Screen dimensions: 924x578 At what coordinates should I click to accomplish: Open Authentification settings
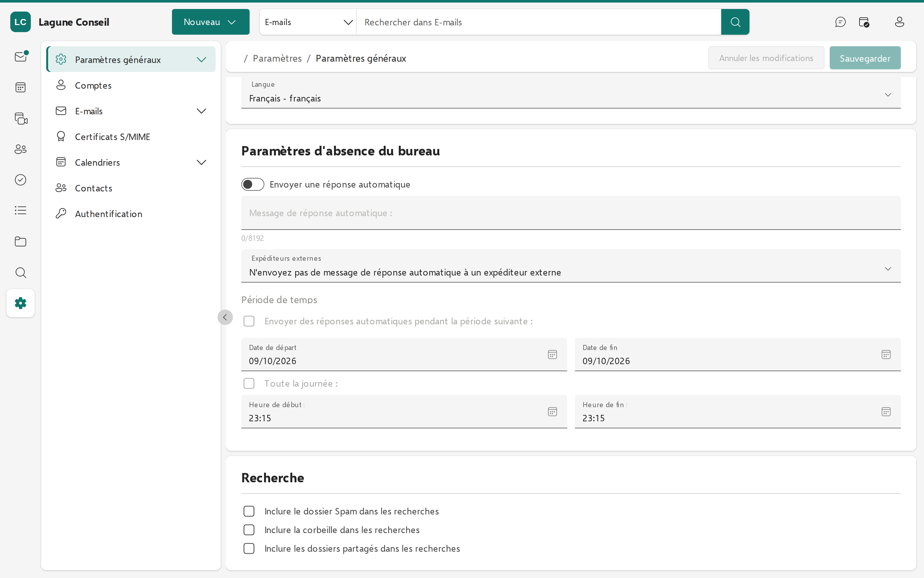131,214
